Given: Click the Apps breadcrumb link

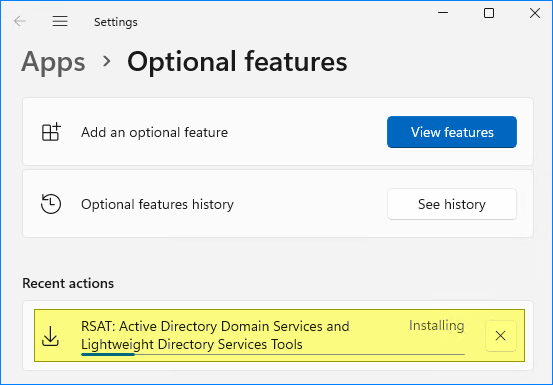Looking at the screenshot, I should tap(53, 62).
